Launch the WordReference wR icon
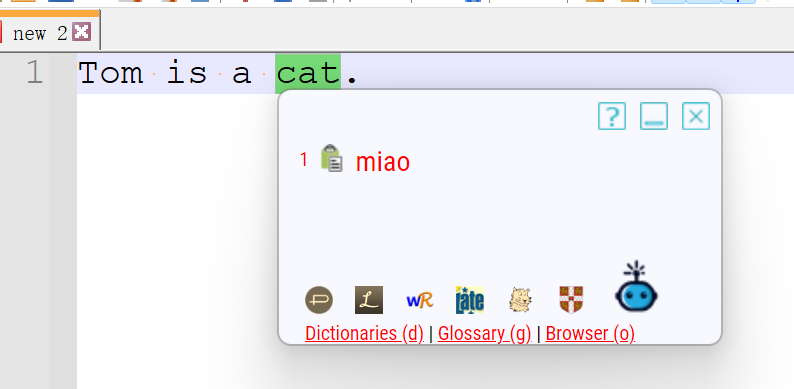 click(420, 300)
